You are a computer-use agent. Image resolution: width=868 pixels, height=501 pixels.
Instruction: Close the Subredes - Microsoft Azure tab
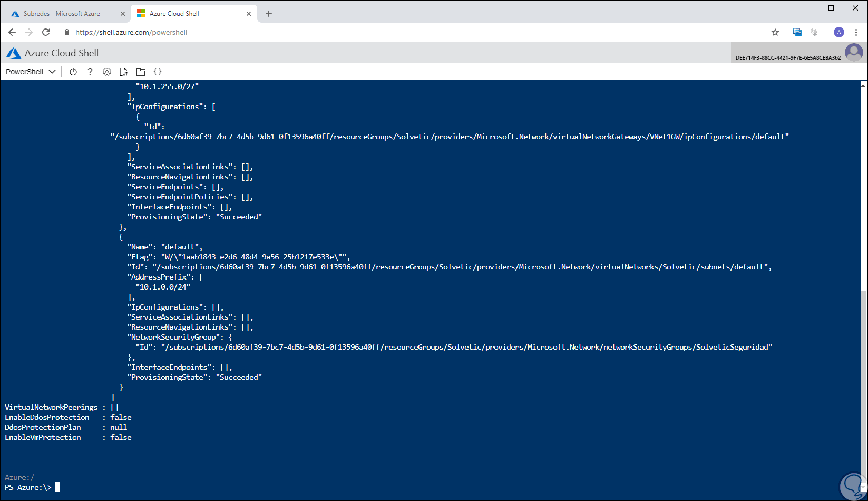pos(123,14)
